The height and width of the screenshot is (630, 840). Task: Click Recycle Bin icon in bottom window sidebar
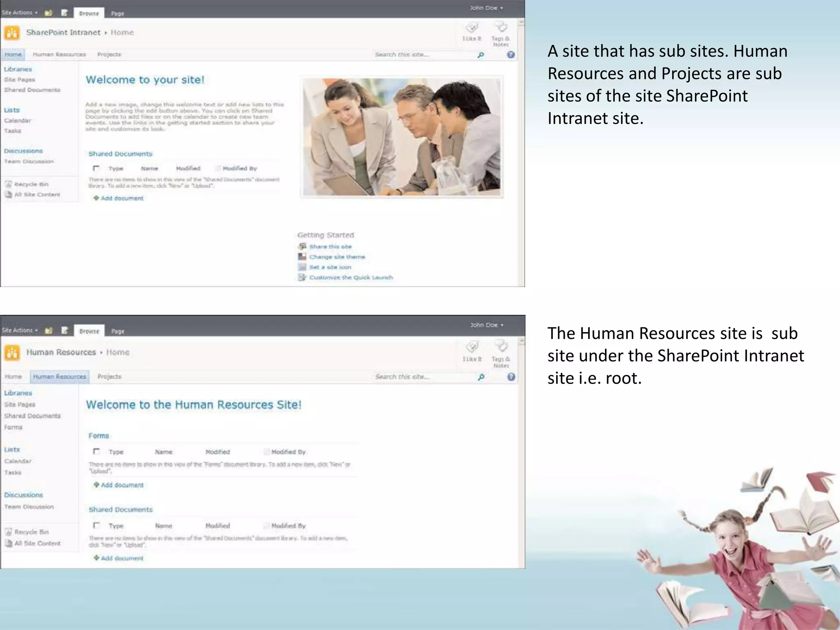[x=8, y=532]
